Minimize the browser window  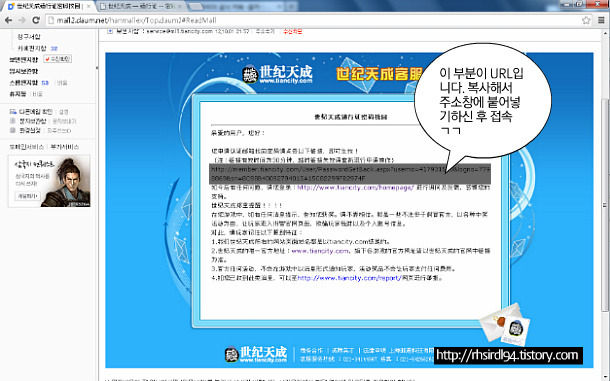coord(566,4)
